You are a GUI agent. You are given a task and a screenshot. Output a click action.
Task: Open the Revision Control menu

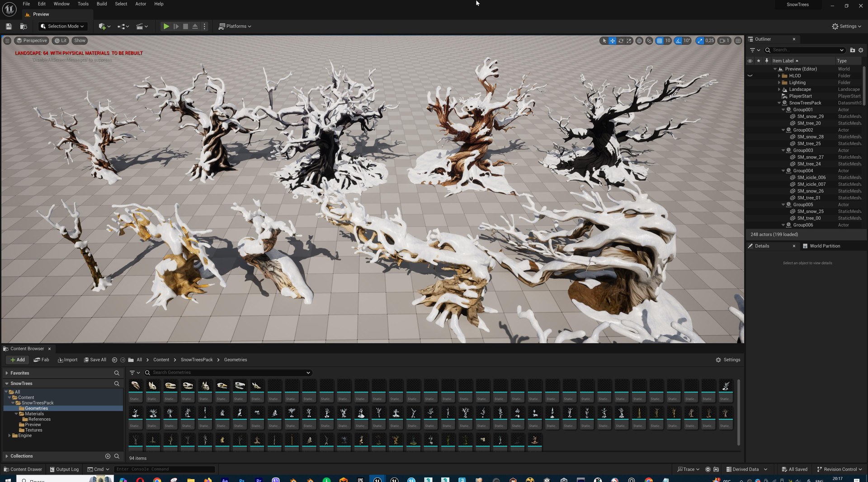click(839, 469)
